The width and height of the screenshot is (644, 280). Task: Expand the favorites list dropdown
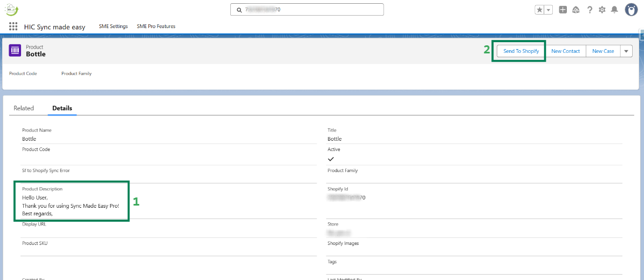pyautogui.click(x=549, y=10)
